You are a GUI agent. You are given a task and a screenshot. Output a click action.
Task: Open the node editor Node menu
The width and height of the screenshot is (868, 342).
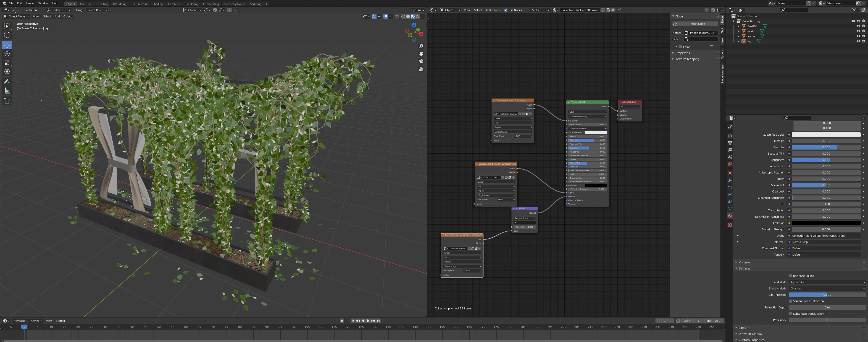pyautogui.click(x=497, y=10)
